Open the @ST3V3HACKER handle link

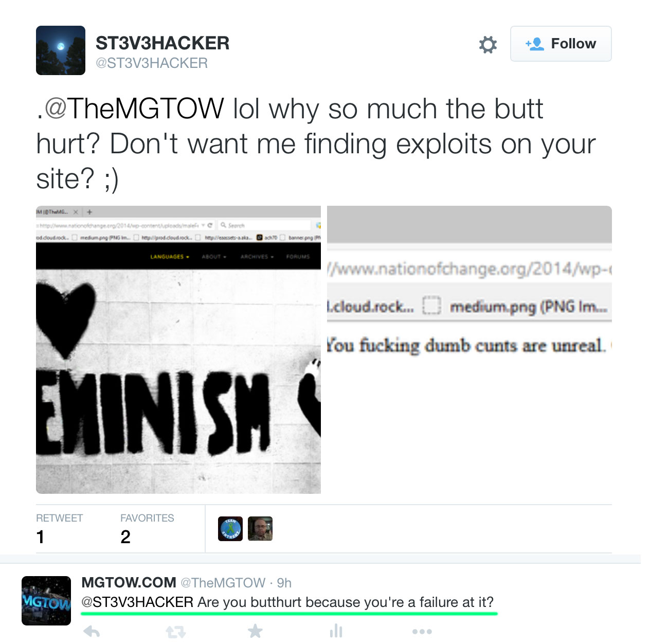click(152, 63)
